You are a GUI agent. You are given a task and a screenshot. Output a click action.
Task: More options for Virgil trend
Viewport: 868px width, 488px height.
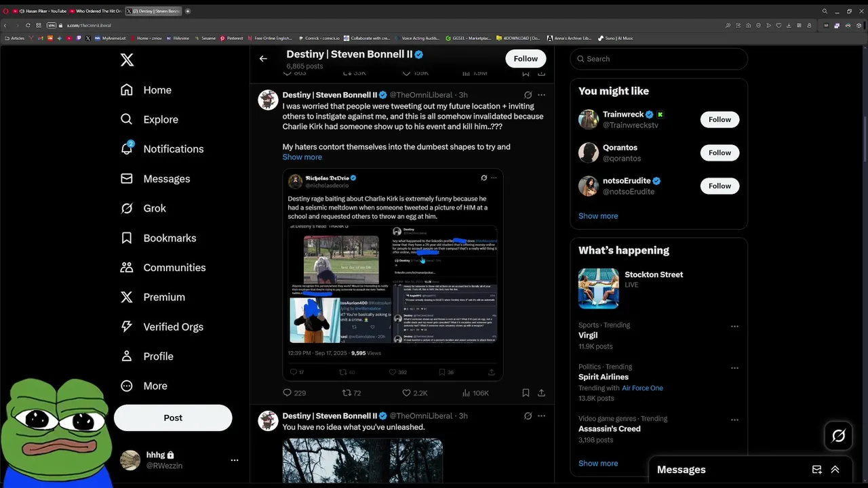734,327
